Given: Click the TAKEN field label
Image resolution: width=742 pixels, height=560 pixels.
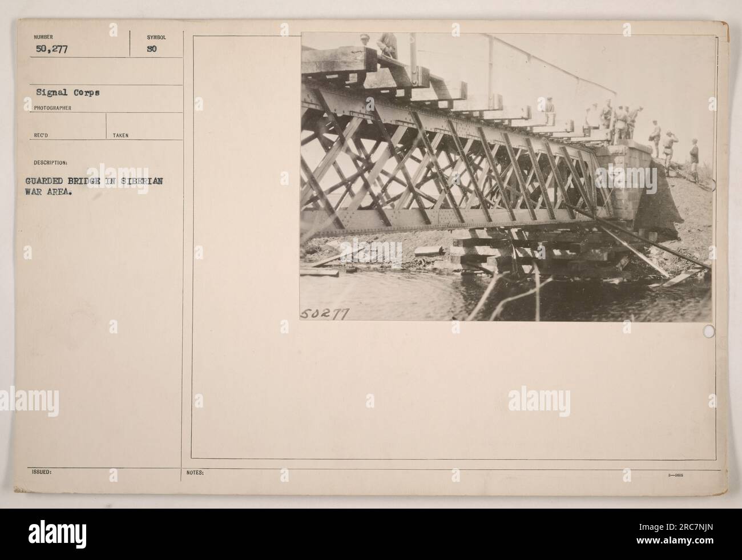Looking at the screenshot, I should (x=120, y=135).
